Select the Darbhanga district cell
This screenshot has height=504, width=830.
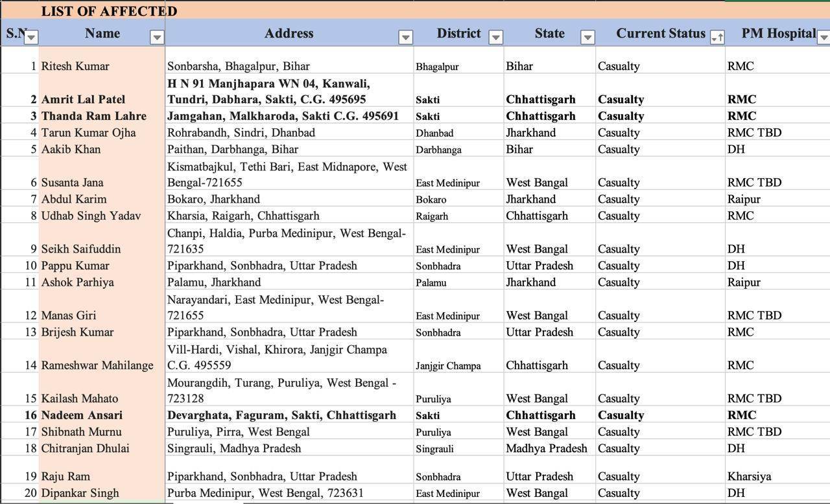point(438,150)
